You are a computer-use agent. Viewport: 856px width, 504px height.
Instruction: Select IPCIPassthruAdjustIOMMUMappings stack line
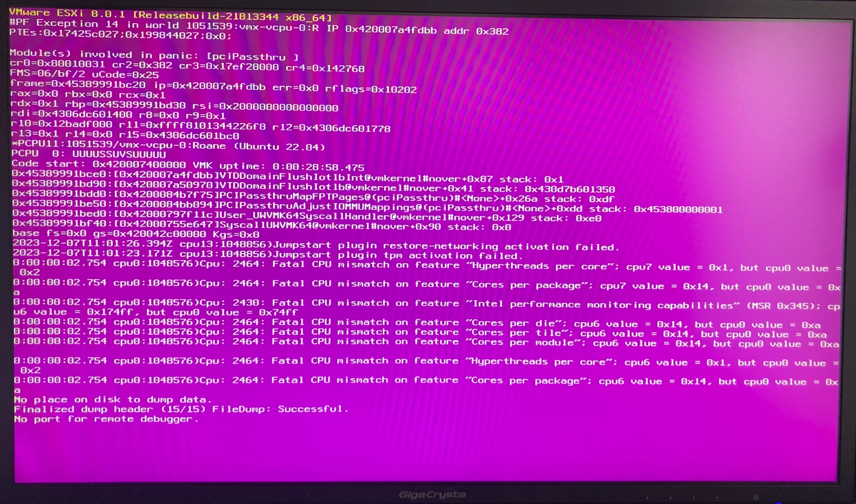click(428, 208)
